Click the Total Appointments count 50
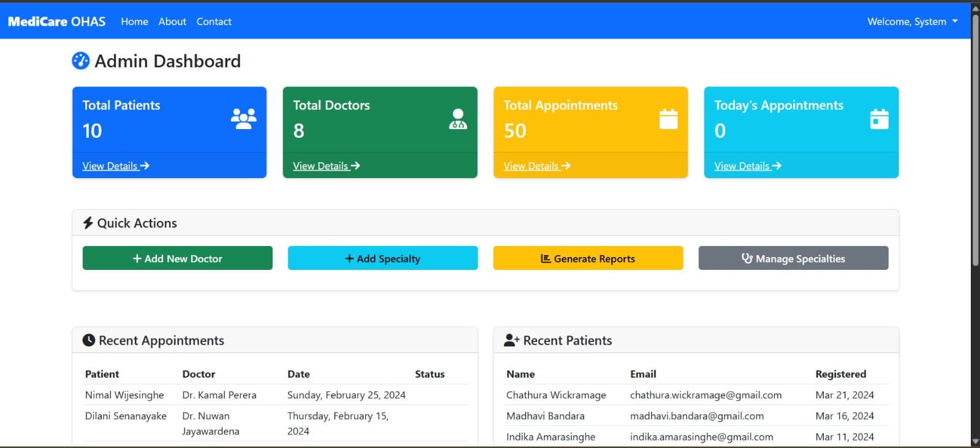 coord(515,130)
